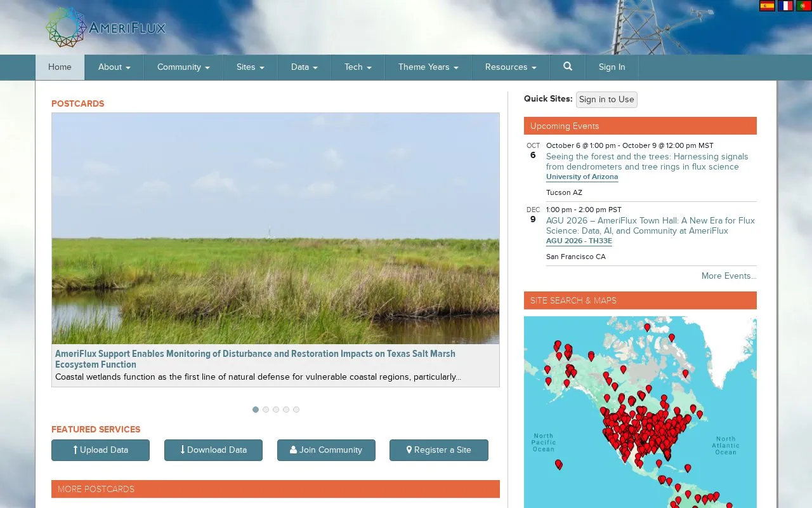This screenshot has width=812, height=508.
Task: Click Sign In in the navigation bar
Action: coord(612,67)
